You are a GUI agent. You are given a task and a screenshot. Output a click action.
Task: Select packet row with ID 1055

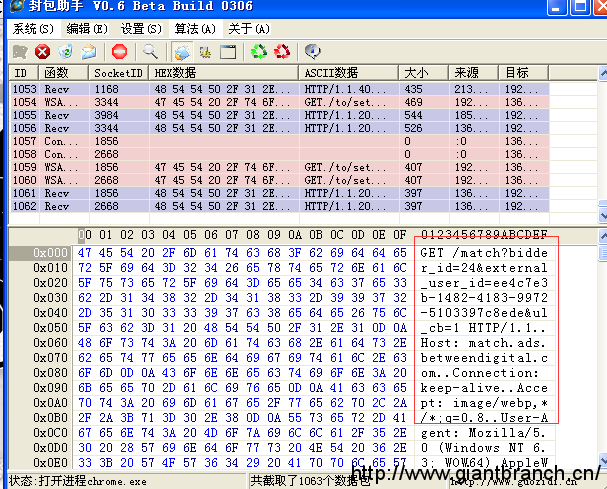[279, 115]
